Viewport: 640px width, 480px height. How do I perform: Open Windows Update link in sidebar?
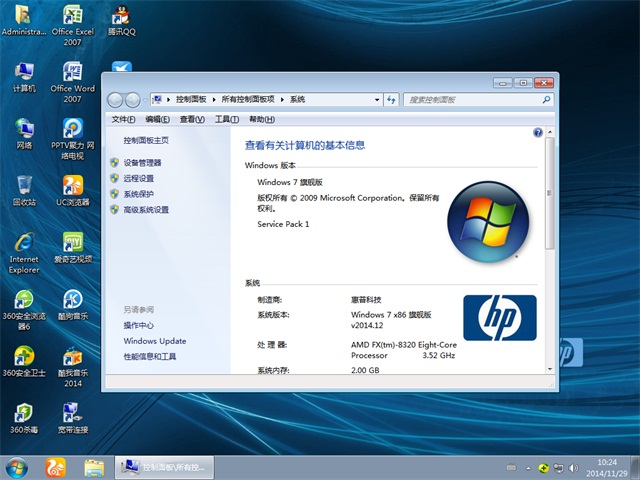pos(155,341)
